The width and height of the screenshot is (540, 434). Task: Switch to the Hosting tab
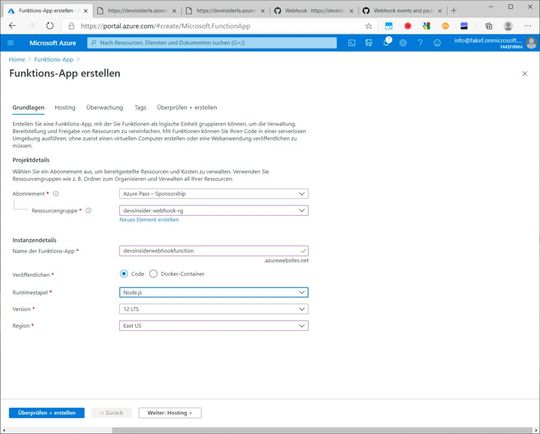pyautogui.click(x=65, y=107)
